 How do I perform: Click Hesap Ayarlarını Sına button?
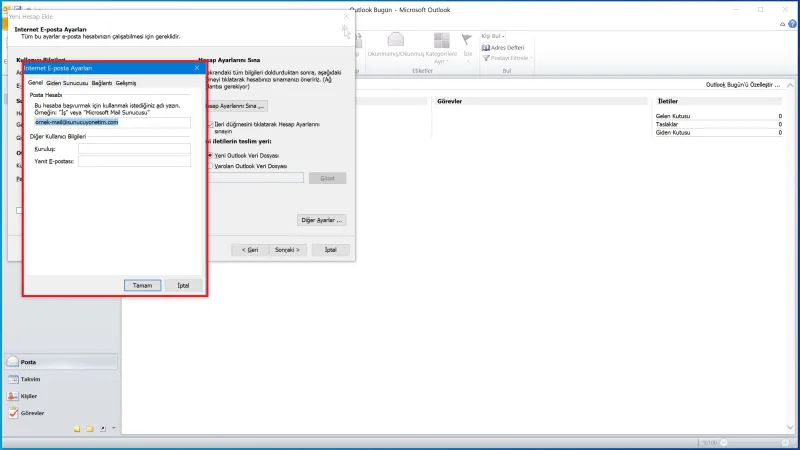236,106
